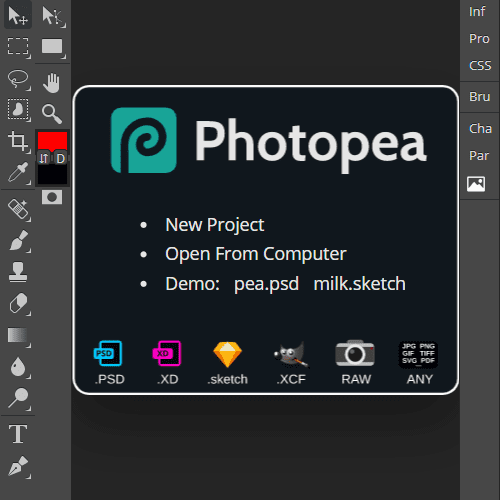Open the Paragraph panel tab

tap(479, 155)
